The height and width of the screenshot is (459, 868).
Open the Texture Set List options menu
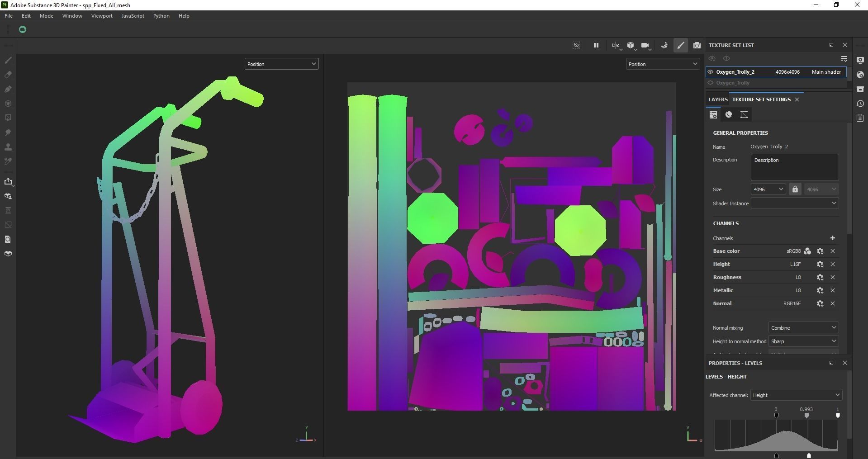tap(844, 59)
